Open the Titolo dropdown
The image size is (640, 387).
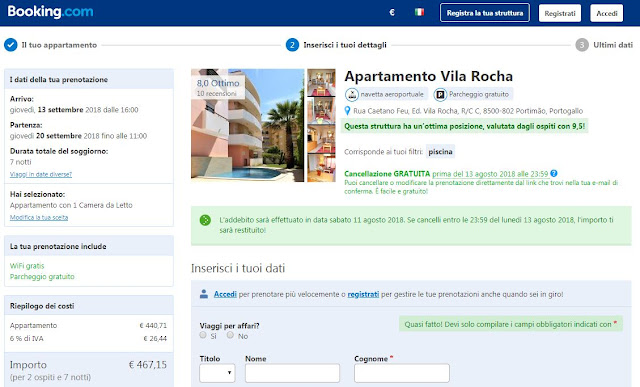coord(217,373)
